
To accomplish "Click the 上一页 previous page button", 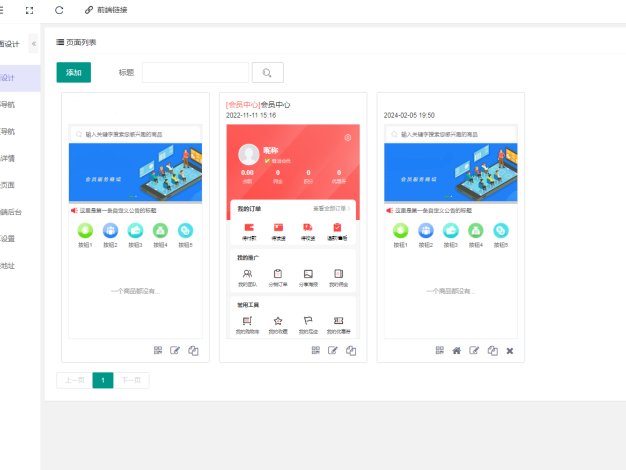I will [75, 380].
